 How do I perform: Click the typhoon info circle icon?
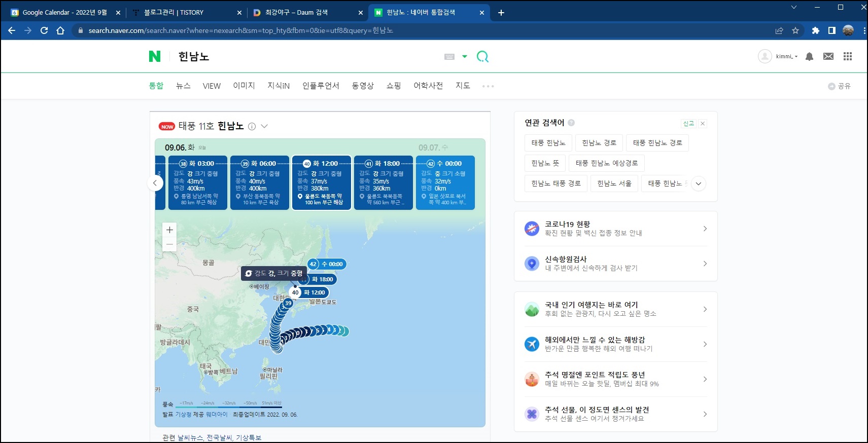pyautogui.click(x=252, y=126)
